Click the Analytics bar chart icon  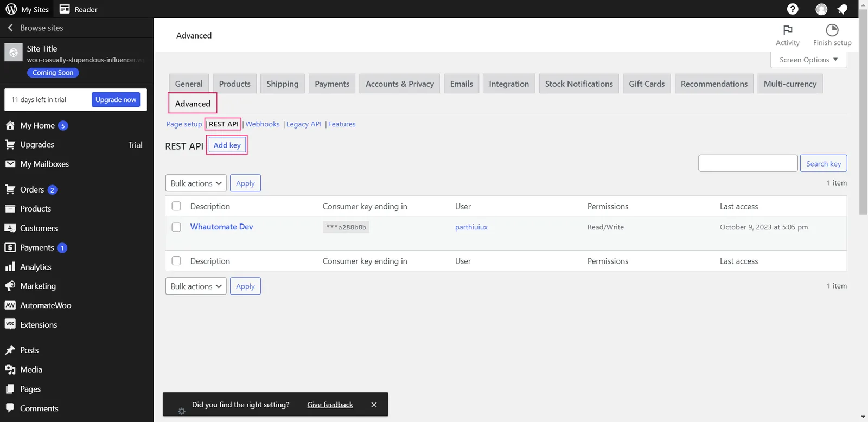[x=10, y=267]
